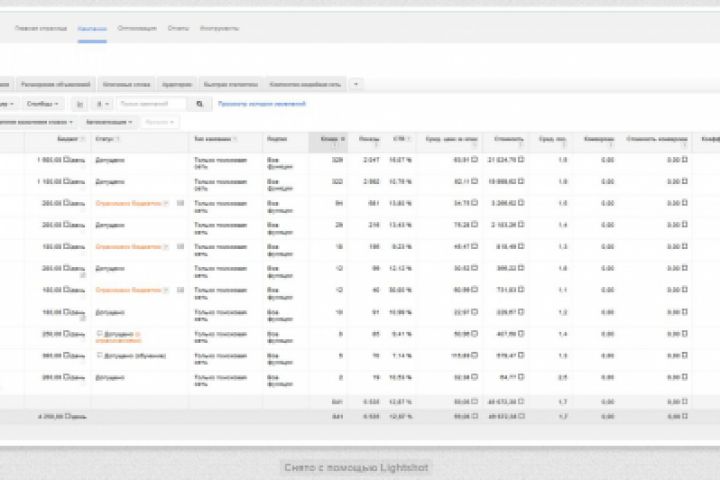Click help icon next to Статус header

118,139
